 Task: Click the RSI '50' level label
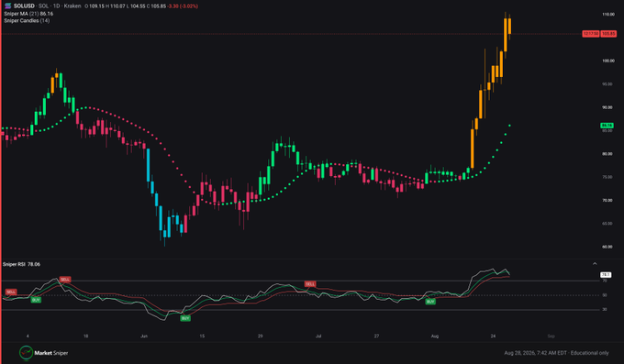pos(605,295)
